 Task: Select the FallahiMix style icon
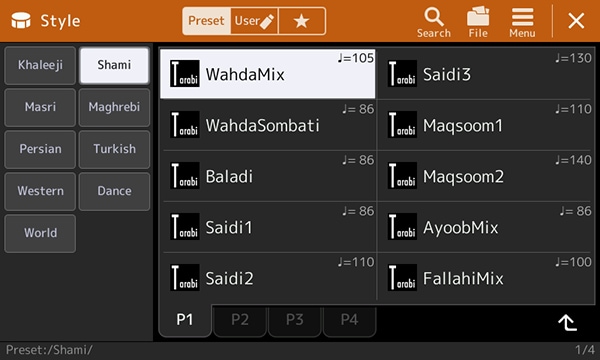pos(402,277)
